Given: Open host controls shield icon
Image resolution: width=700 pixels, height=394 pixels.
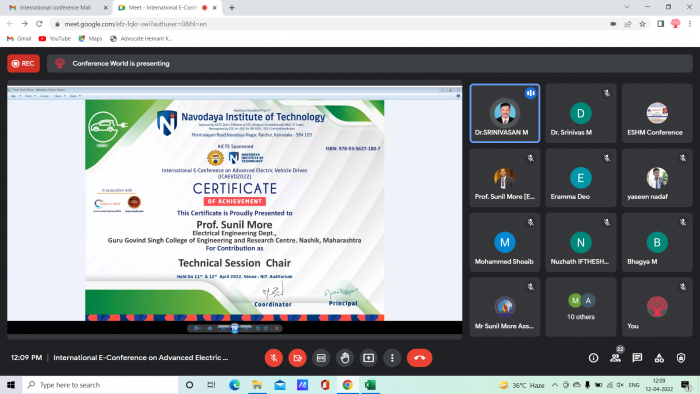Looking at the screenshot, I should pos(681,358).
